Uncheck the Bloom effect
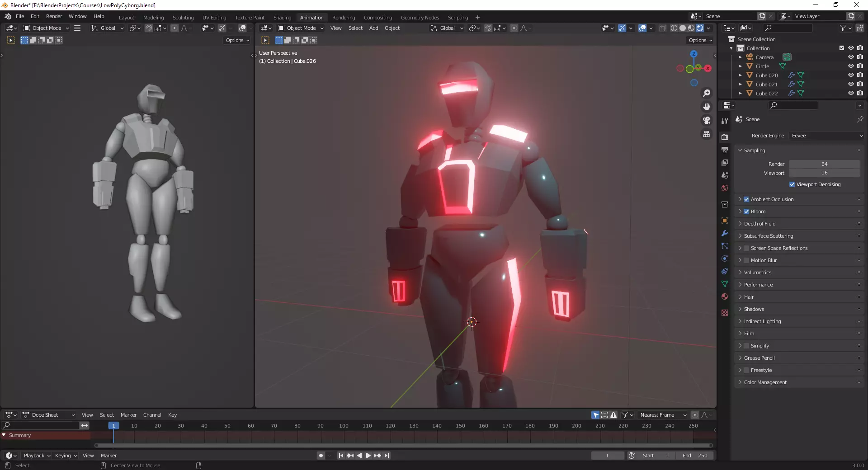Viewport: 868px width, 470px height. [746, 211]
